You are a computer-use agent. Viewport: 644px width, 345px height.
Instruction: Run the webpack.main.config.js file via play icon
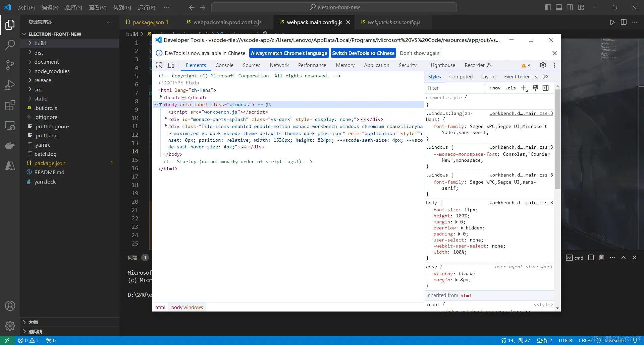[612, 22]
